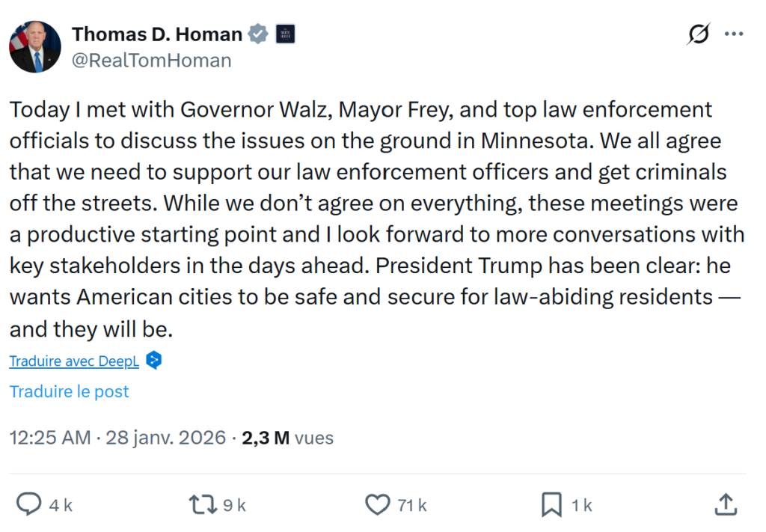Viewport: 766px width, 532px height.
Task: View the 2,3 M vues analytics
Action: coord(288,437)
